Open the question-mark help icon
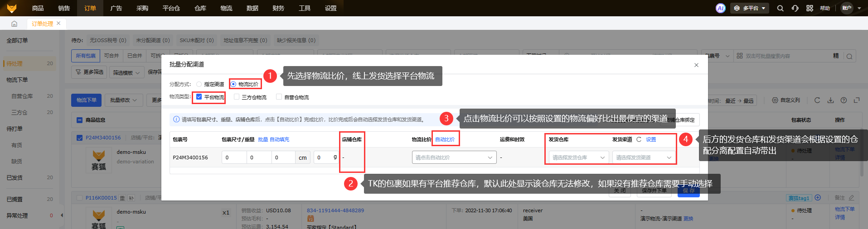The height and width of the screenshot is (229, 868). [x=844, y=100]
